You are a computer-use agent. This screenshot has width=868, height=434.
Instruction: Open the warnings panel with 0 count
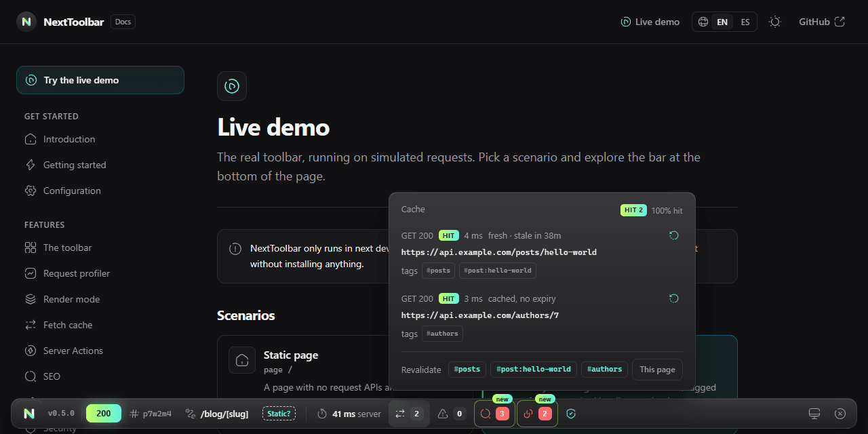[x=451, y=414]
